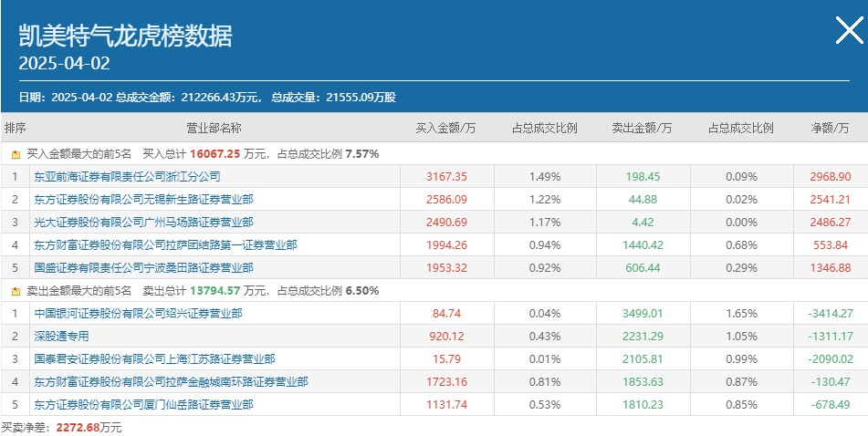Select sell amount 1810.23 cell
The height and width of the screenshot is (436, 868).
point(643,404)
